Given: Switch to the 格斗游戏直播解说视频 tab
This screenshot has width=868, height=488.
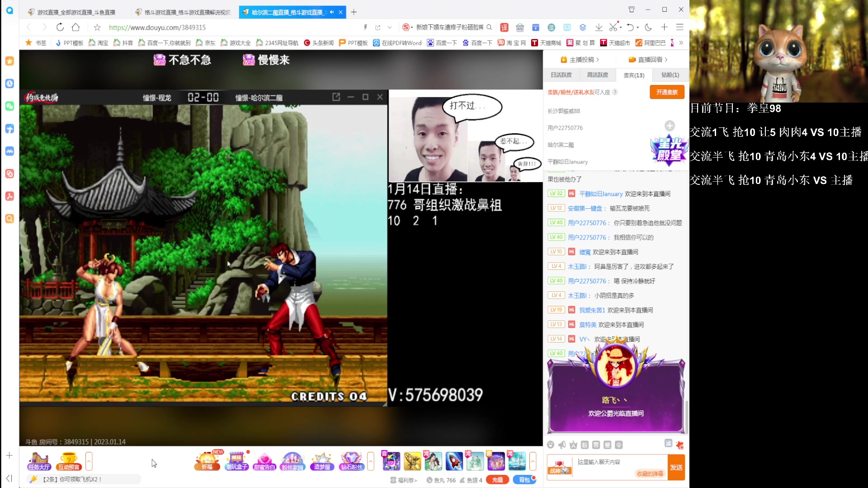Looking at the screenshot, I should pos(183,12).
